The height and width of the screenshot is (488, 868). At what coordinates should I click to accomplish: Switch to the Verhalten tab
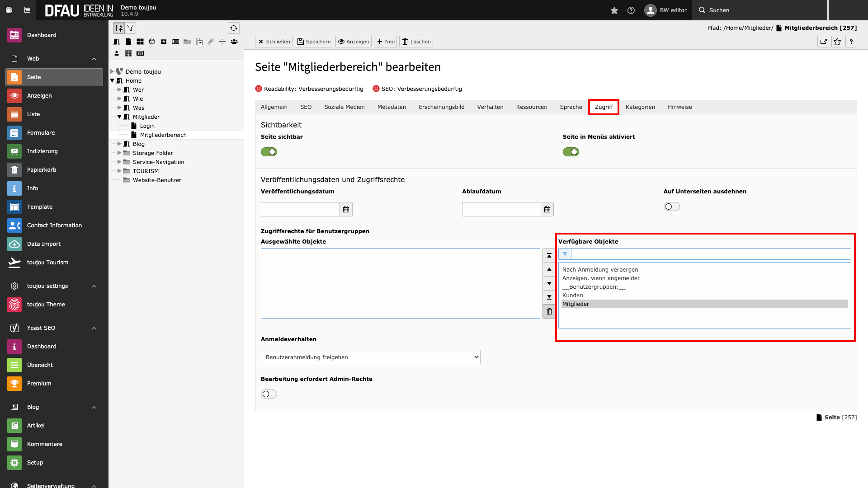[x=490, y=107]
